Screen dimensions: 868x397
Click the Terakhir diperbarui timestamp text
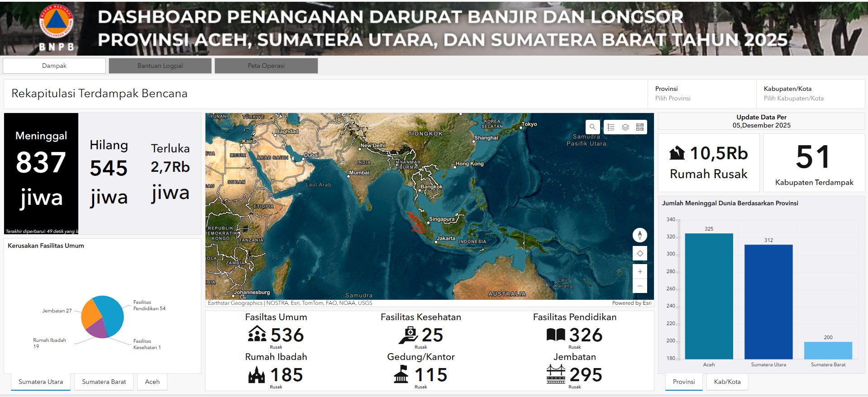pos(42,231)
